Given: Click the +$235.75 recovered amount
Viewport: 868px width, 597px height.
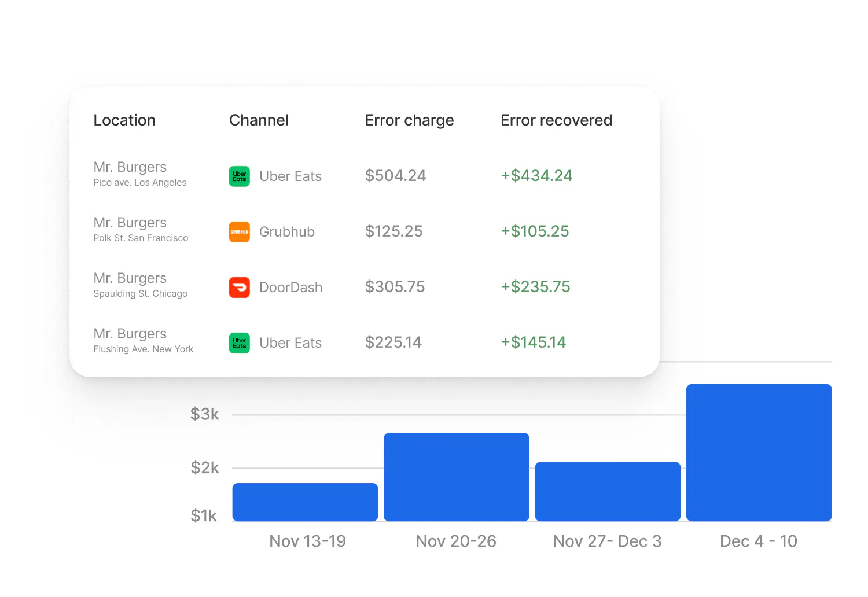Looking at the screenshot, I should [535, 287].
